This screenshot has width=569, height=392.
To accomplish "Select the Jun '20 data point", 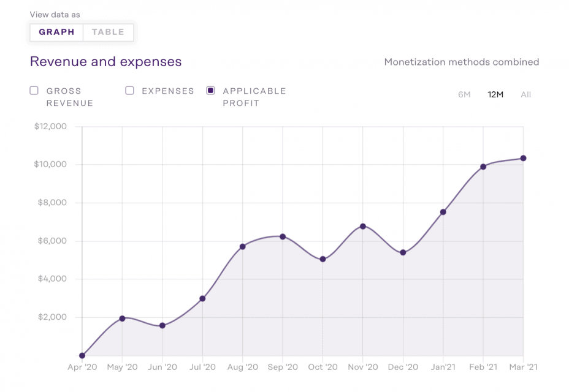I will point(162,325).
